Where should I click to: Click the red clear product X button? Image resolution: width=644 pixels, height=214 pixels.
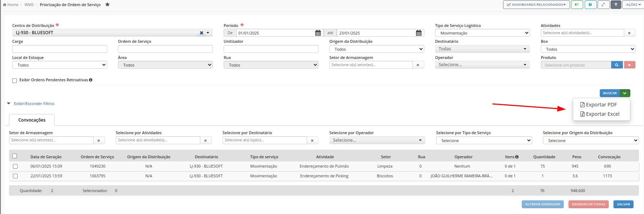[x=629, y=65]
